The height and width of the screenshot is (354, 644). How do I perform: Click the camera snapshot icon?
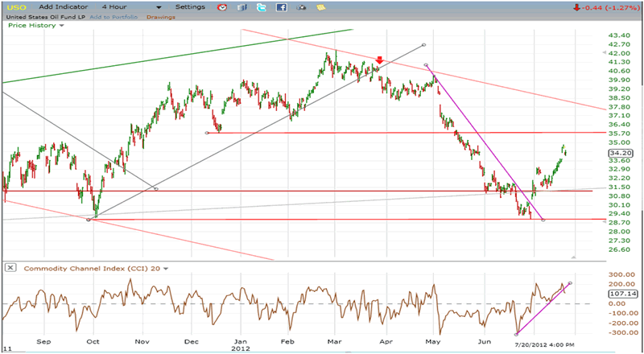[x=301, y=7]
